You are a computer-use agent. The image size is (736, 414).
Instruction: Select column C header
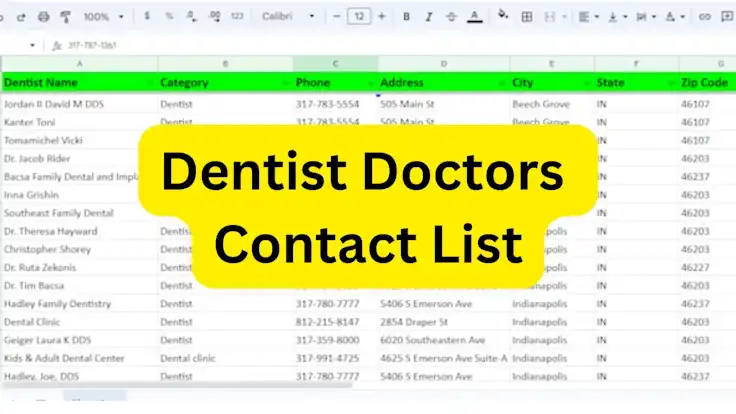(335, 63)
